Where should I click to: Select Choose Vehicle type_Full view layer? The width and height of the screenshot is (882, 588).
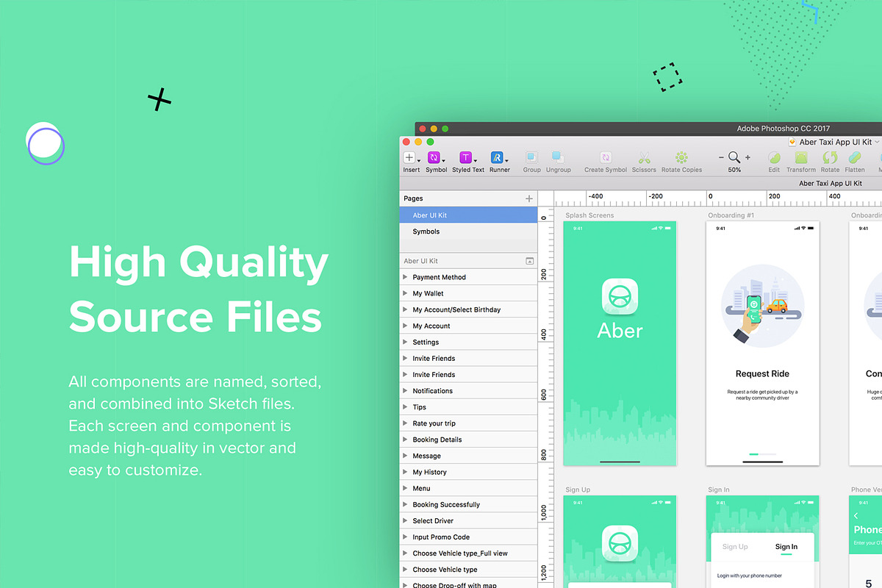(469, 553)
